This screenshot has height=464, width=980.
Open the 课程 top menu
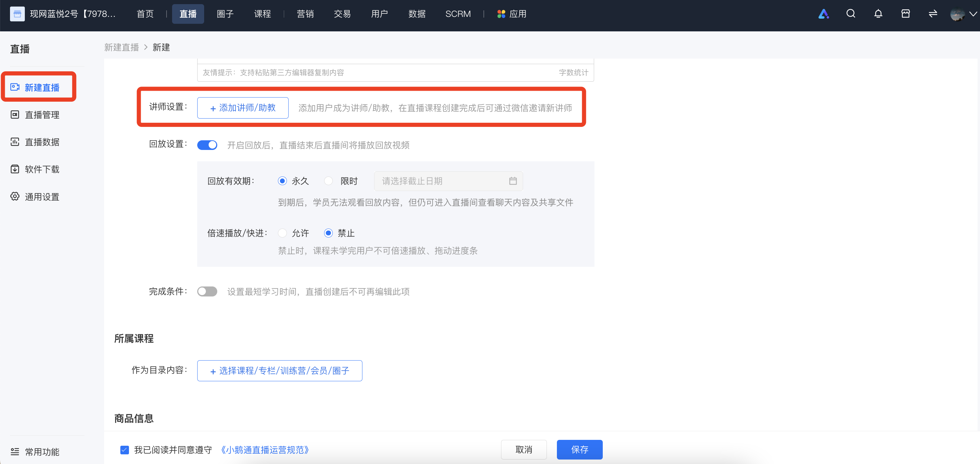[x=262, y=14]
